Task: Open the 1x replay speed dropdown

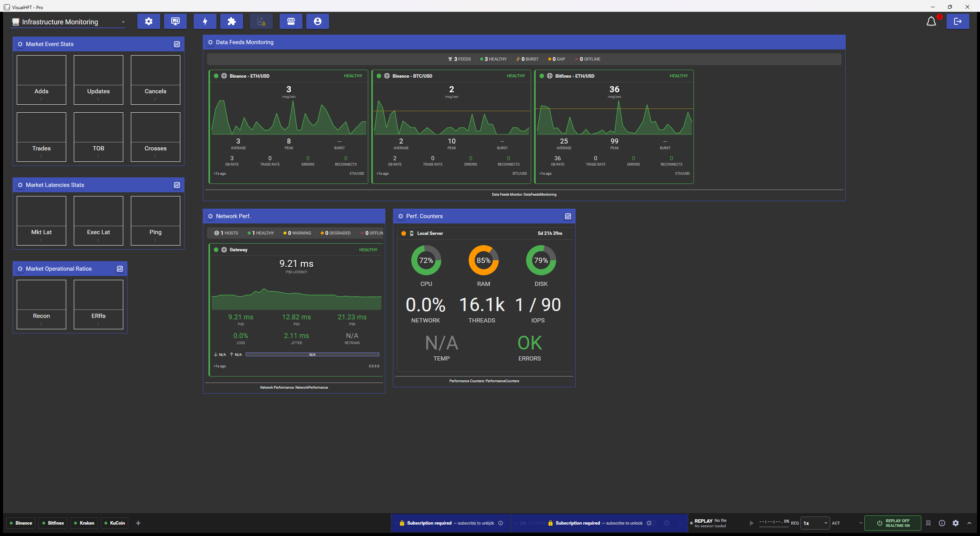Action: [x=815, y=523]
